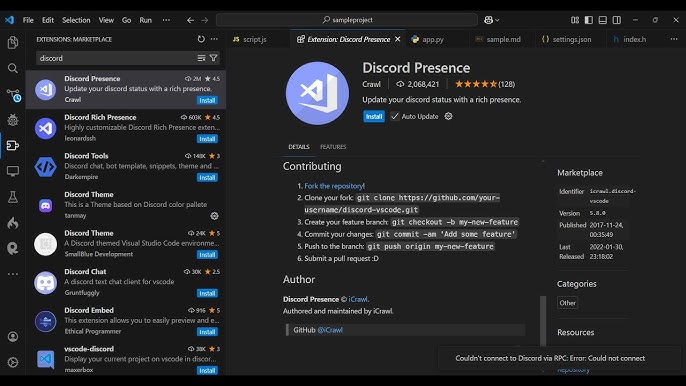This screenshot has width=686, height=386.
Task: Toggle the primary side bar layout
Action: (588, 20)
